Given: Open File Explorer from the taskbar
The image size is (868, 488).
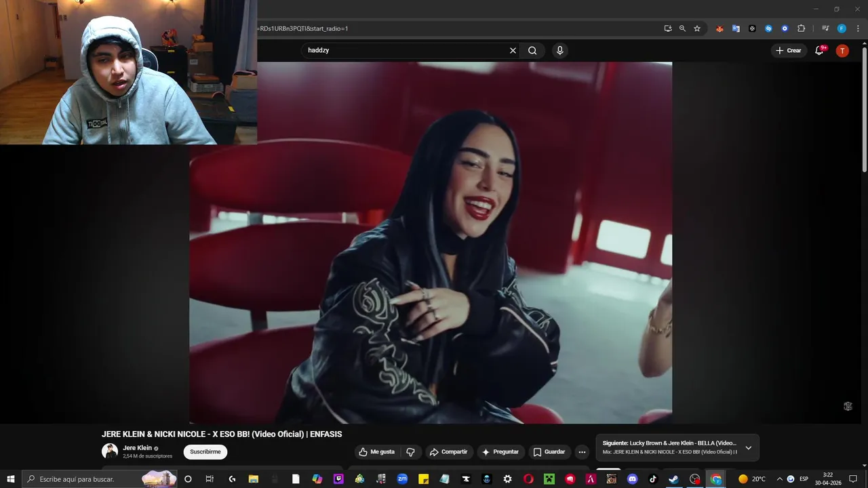Looking at the screenshot, I should point(253,479).
